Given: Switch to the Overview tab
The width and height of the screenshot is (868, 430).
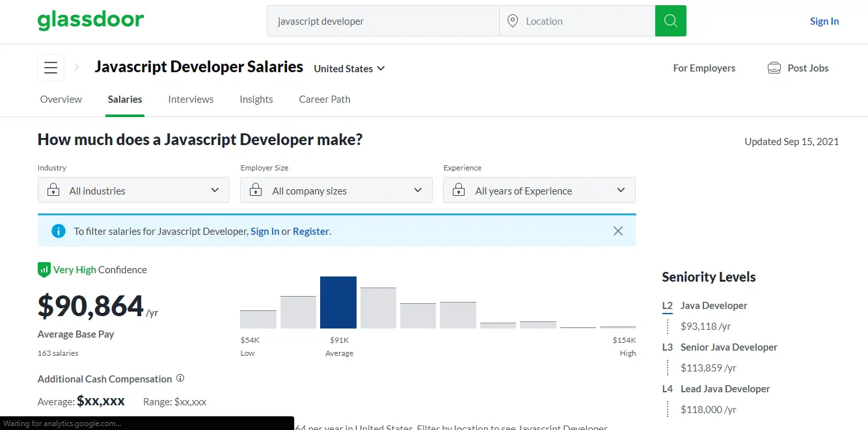Looking at the screenshot, I should 61,100.
